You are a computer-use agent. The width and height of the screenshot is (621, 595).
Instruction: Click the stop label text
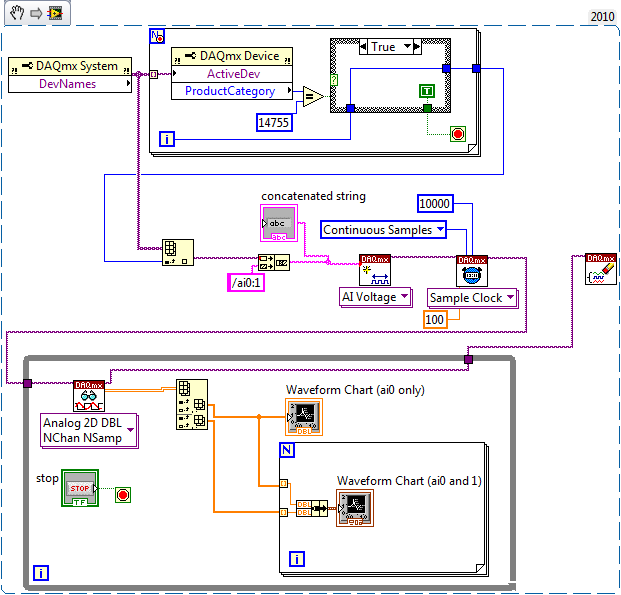[x=47, y=478]
